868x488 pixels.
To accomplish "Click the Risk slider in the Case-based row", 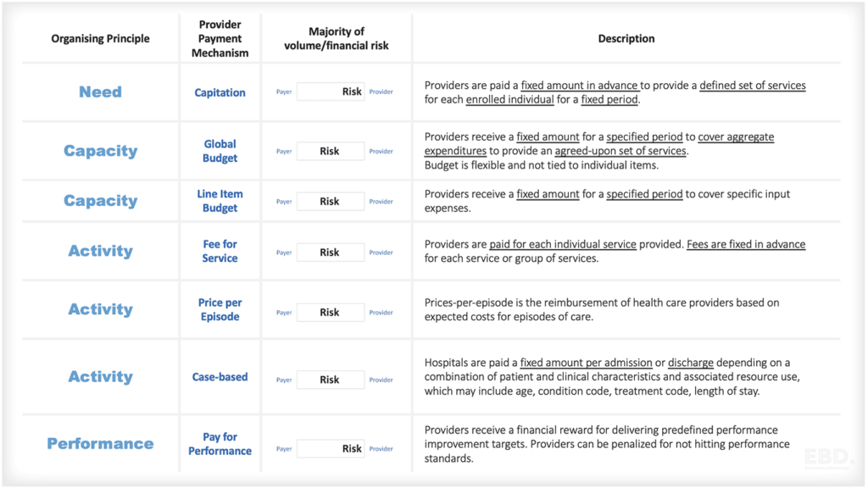I will [331, 380].
